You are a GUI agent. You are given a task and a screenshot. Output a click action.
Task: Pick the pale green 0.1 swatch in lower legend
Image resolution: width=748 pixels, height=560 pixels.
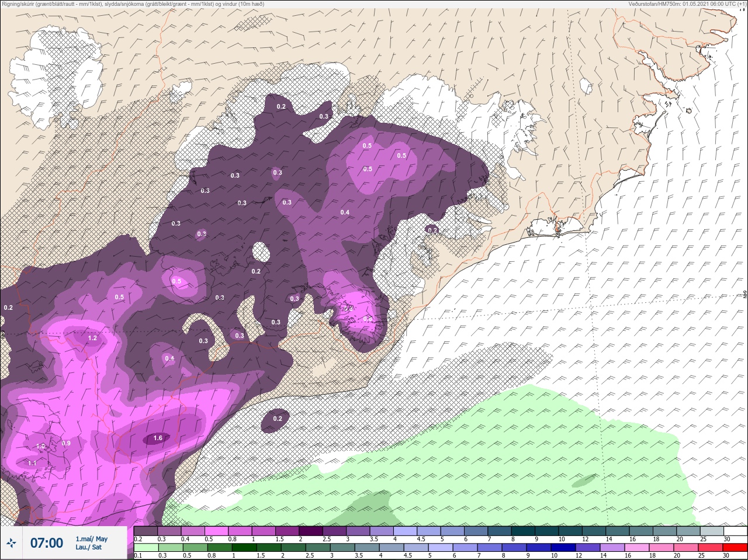click(x=146, y=547)
